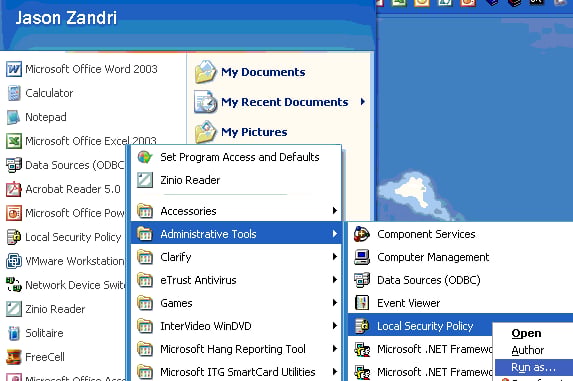Click the user name Jason Zandri
Screen dimensions: 573x381
(x=66, y=18)
